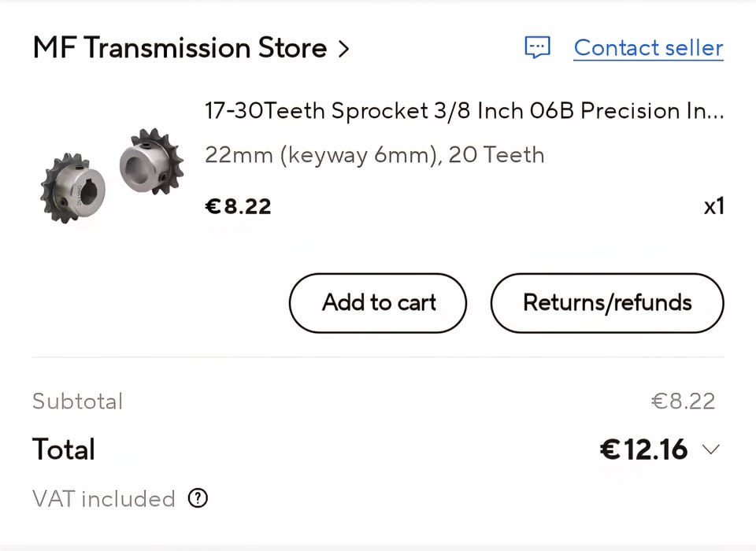756x551 pixels.
Task: Click the '22mm (keyway 6mm)' size text
Action: point(321,154)
